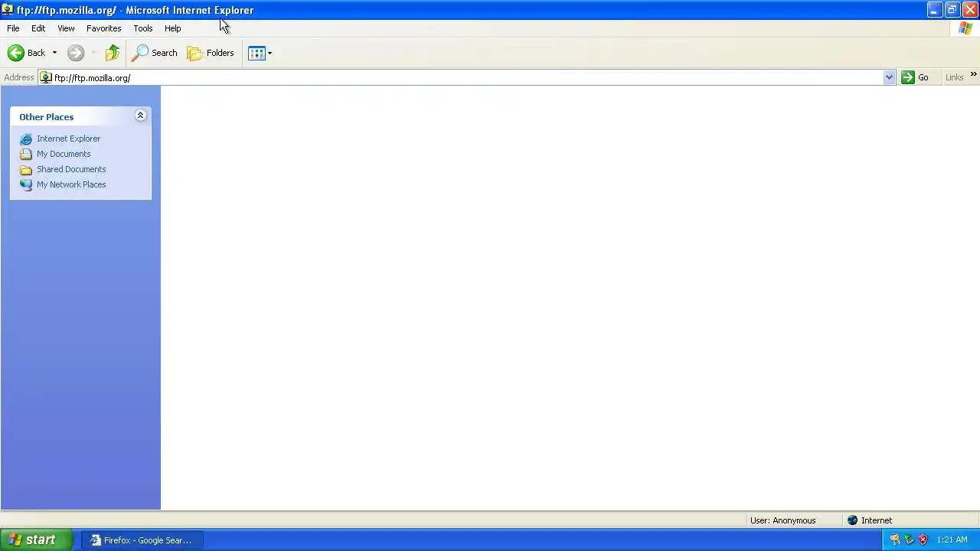The width and height of the screenshot is (980, 551).
Task: Toggle the Folders pane button
Action: point(211,53)
